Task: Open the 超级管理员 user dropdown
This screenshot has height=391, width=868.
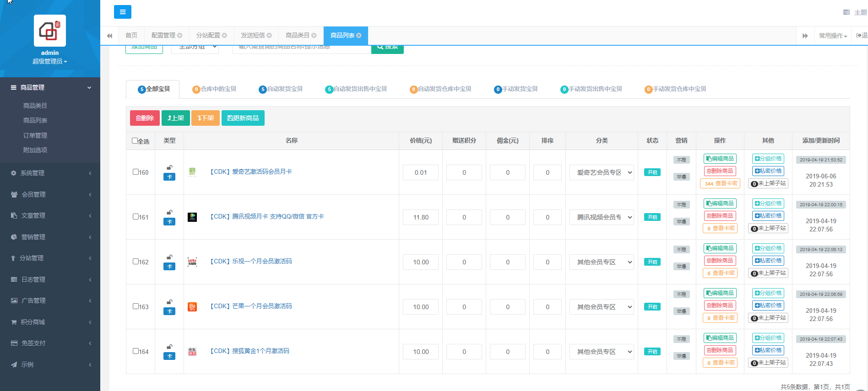Action: pos(49,61)
